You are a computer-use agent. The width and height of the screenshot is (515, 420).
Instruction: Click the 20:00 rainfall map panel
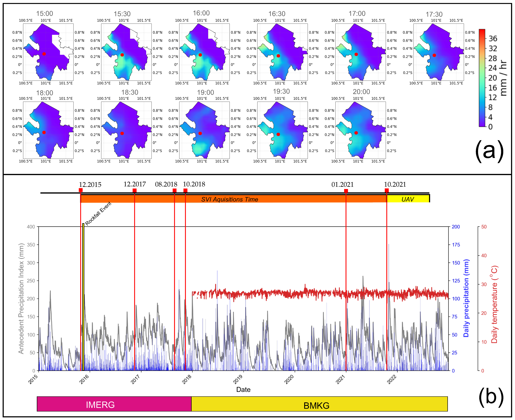click(361, 130)
